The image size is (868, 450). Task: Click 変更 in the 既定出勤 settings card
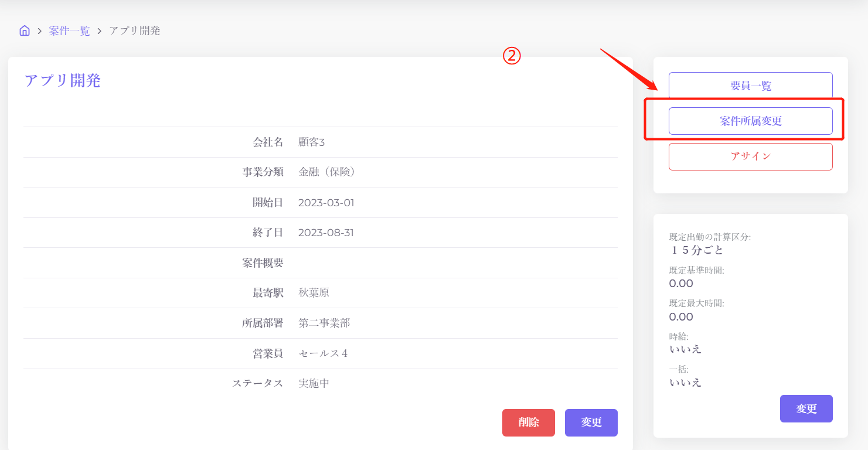click(806, 409)
